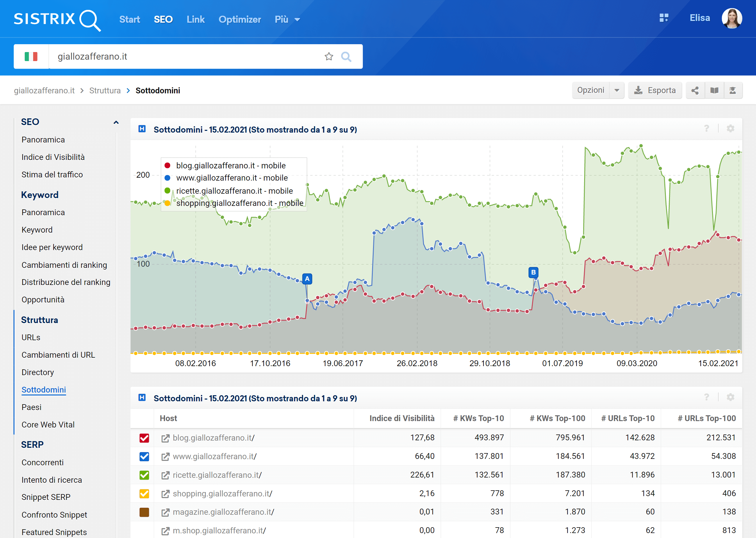This screenshot has height=538, width=756.
Task: Click the share icon next to Esporta
Action: [x=694, y=91]
